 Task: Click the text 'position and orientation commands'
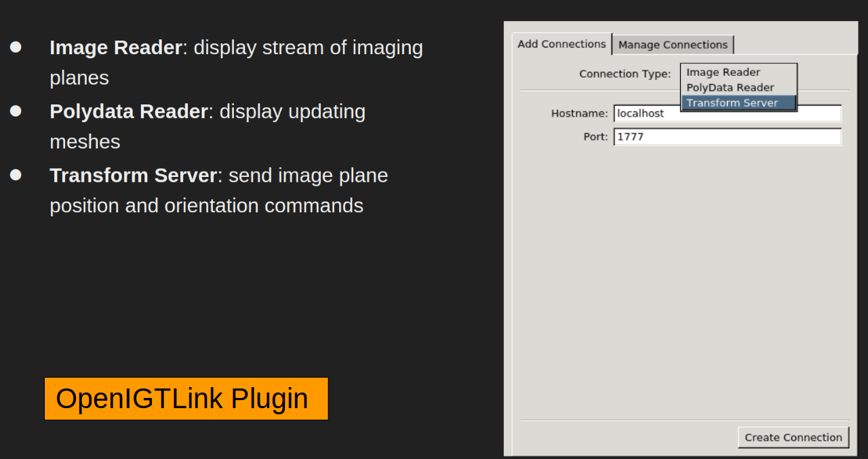coord(206,205)
